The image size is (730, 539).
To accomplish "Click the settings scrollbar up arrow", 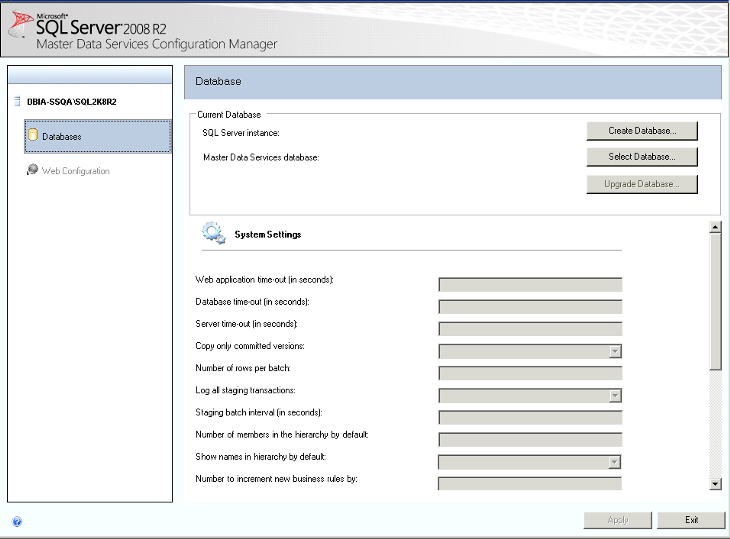I will (715, 227).
